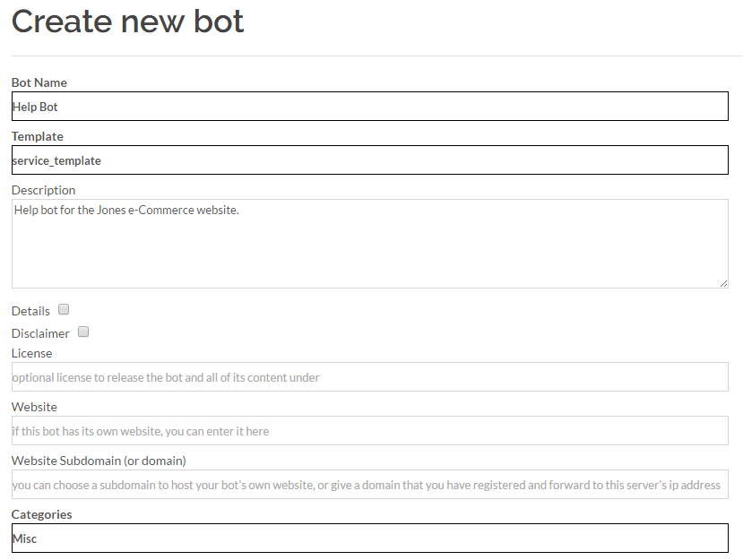Click the "Categories" field label
The height and width of the screenshot is (560, 743).
click(42, 514)
